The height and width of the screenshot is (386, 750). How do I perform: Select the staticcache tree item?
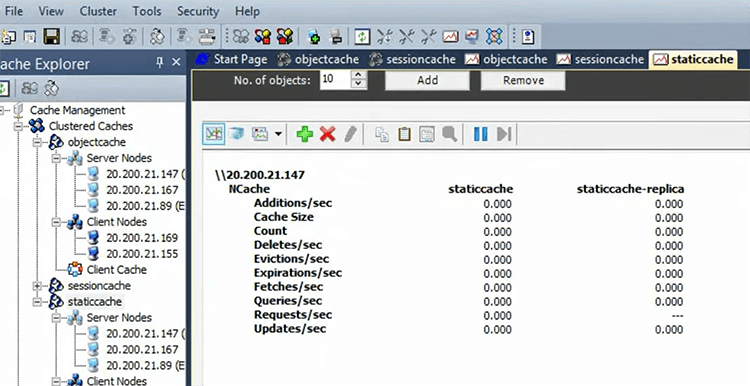(95, 302)
